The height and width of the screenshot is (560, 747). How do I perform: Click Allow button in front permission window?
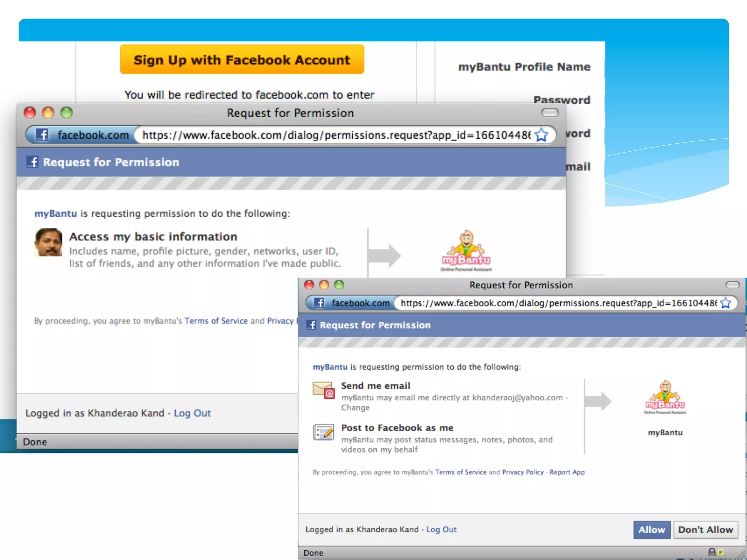[x=651, y=529]
